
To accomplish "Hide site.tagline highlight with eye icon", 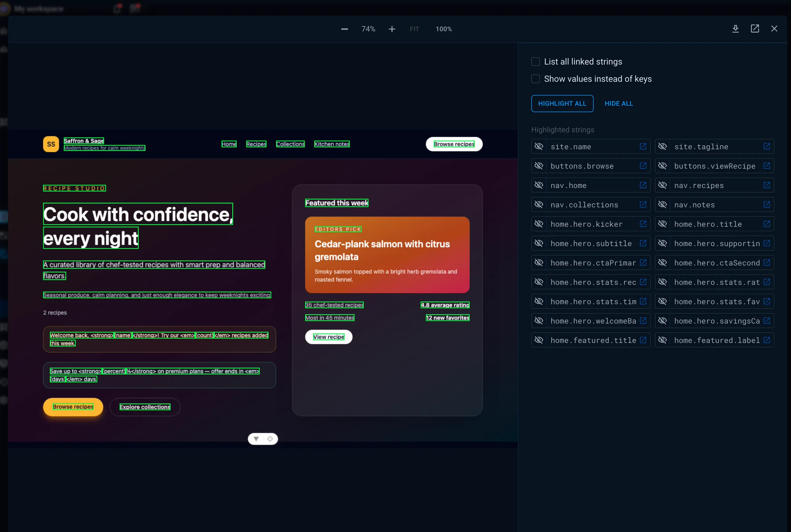I will click(662, 146).
